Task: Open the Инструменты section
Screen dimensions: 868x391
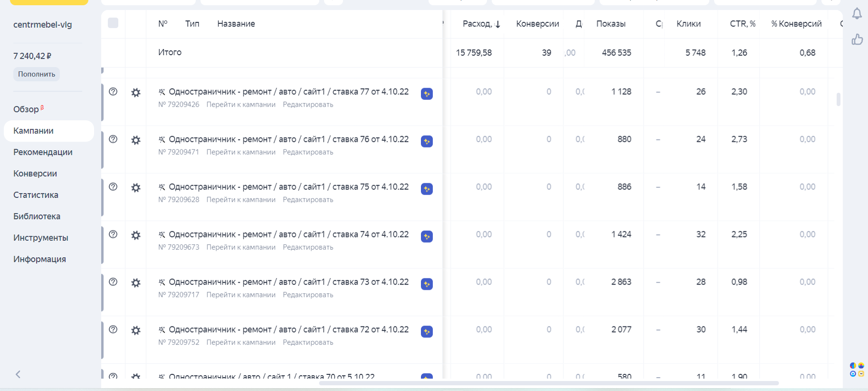Action: click(41, 238)
